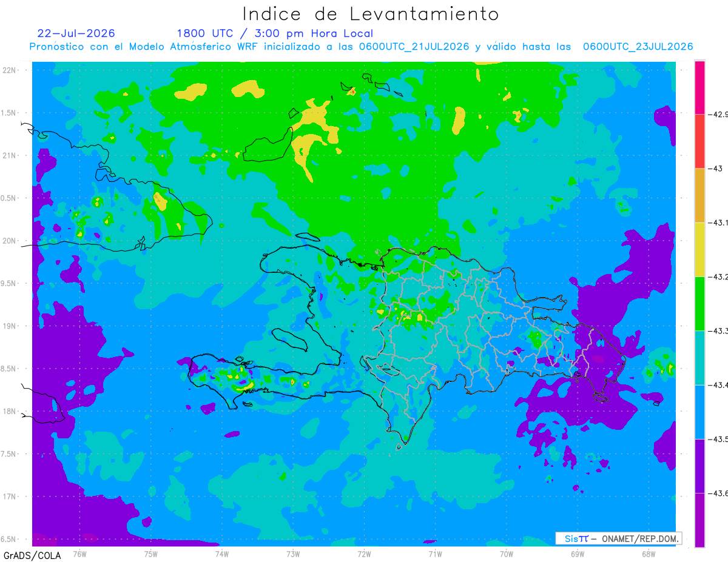Click the '72W' longitude label

click(364, 554)
